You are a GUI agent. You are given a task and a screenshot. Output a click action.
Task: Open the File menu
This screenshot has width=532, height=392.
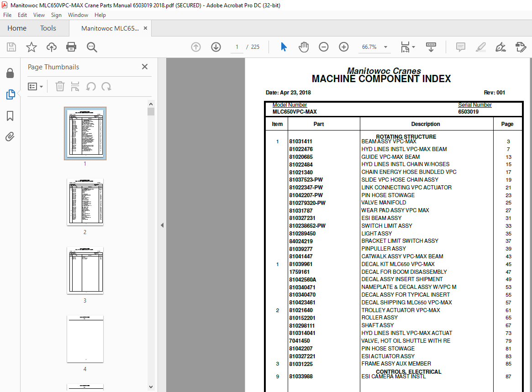[x=7, y=15]
